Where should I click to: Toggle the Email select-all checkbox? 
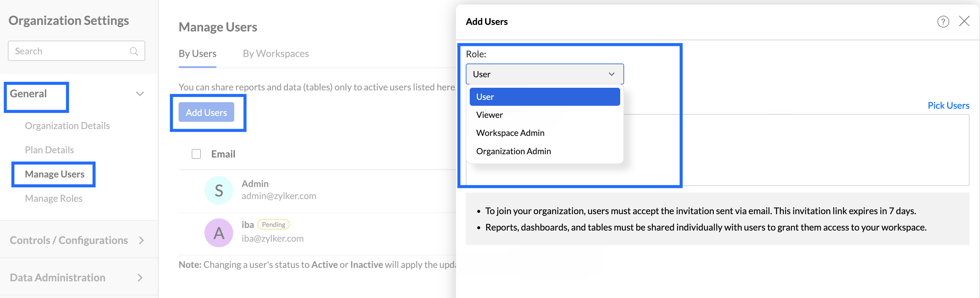click(x=196, y=154)
